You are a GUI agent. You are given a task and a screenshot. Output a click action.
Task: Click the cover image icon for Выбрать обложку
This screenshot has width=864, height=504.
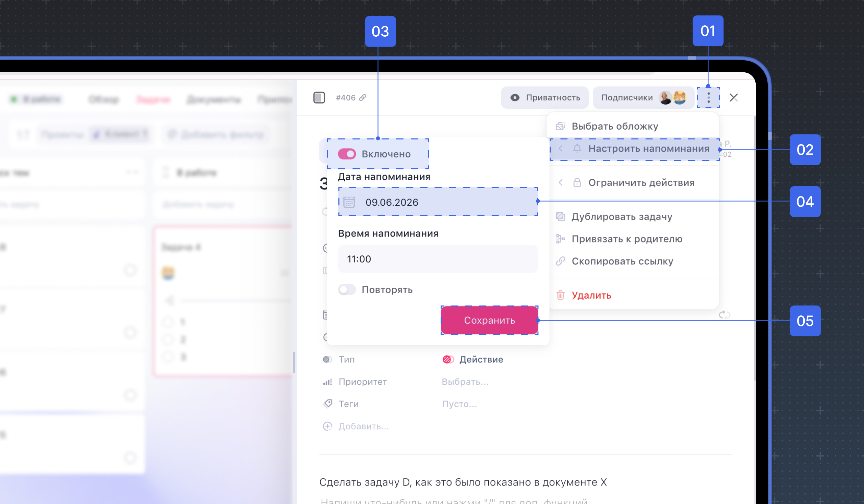[560, 126]
